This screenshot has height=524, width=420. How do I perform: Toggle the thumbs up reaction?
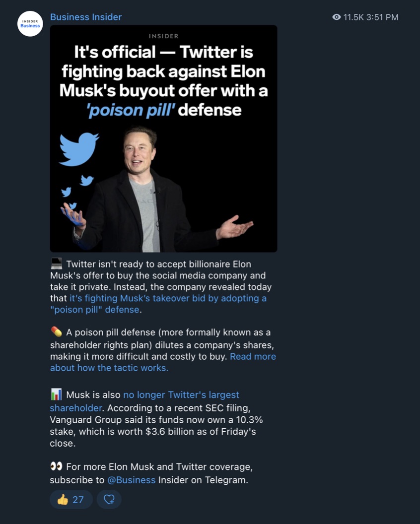[x=71, y=499]
